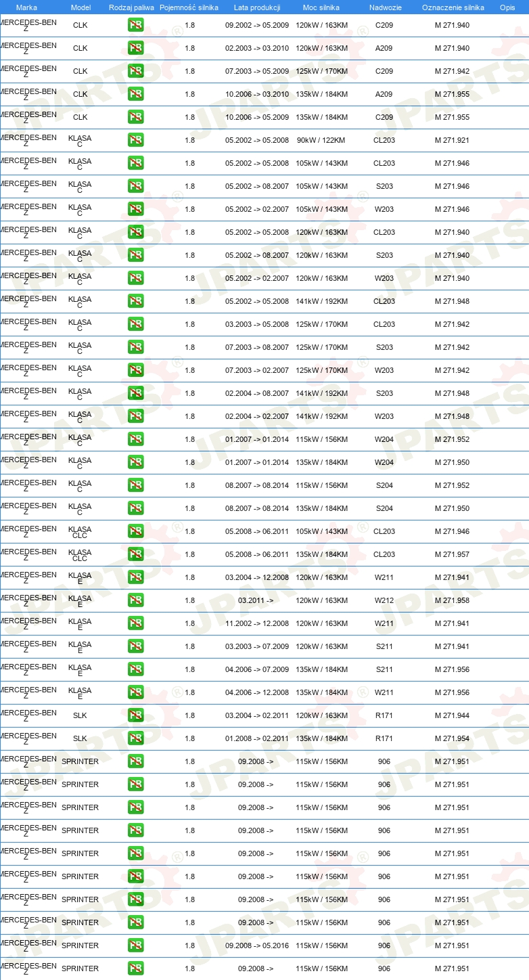529x980 pixels.
Task: Click the Model column header
Action: pos(80,7)
